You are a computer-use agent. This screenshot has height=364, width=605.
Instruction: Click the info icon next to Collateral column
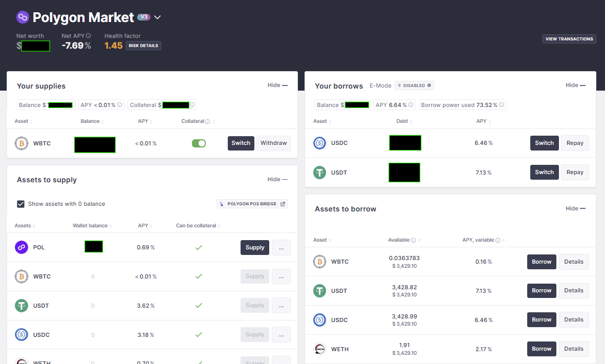[207, 121]
